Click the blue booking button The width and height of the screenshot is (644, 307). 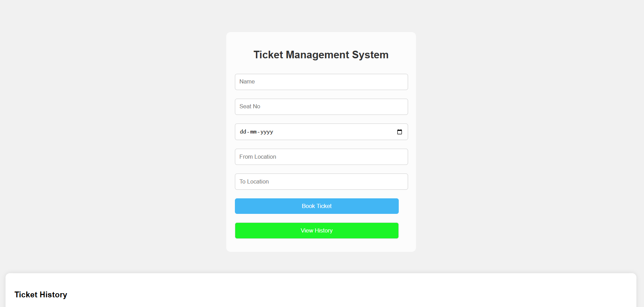click(x=317, y=206)
